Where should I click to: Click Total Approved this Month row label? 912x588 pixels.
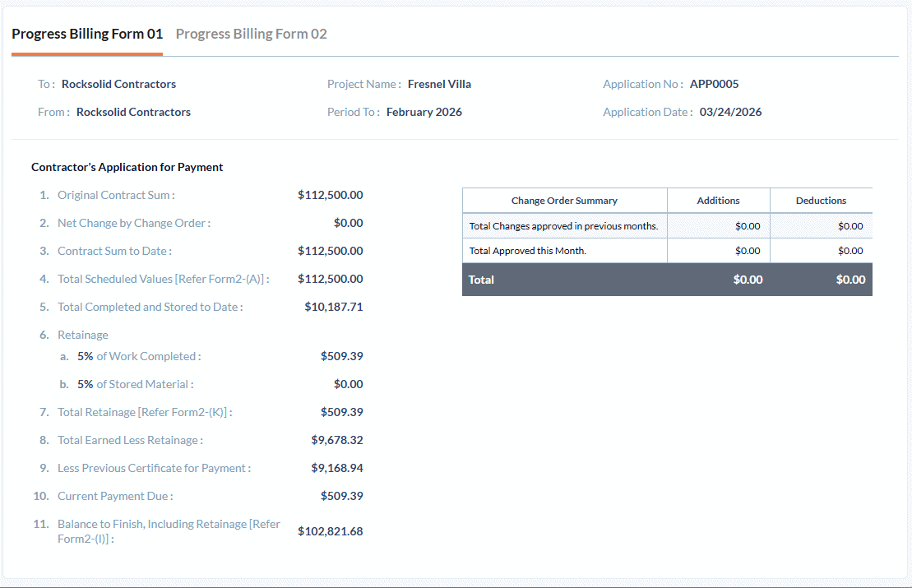(527, 251)
